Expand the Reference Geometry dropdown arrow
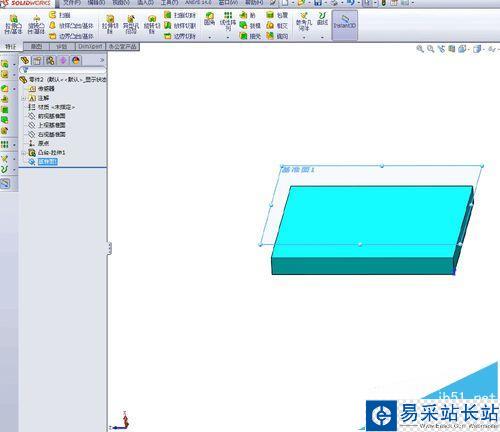The height and width of the screenshot is (432, 500). point(304,37)
